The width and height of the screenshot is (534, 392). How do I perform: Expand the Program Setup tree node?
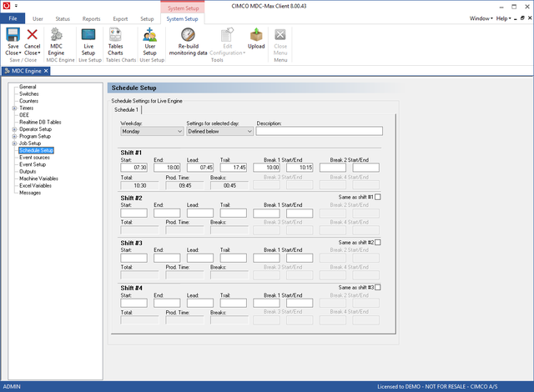[14, 137]
